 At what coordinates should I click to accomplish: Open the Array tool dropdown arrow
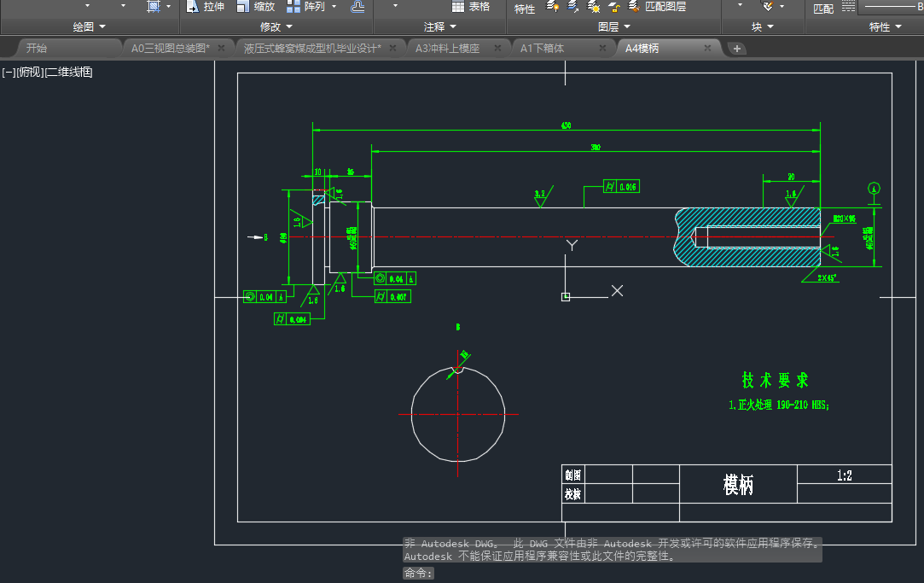[x=334, y=7]
